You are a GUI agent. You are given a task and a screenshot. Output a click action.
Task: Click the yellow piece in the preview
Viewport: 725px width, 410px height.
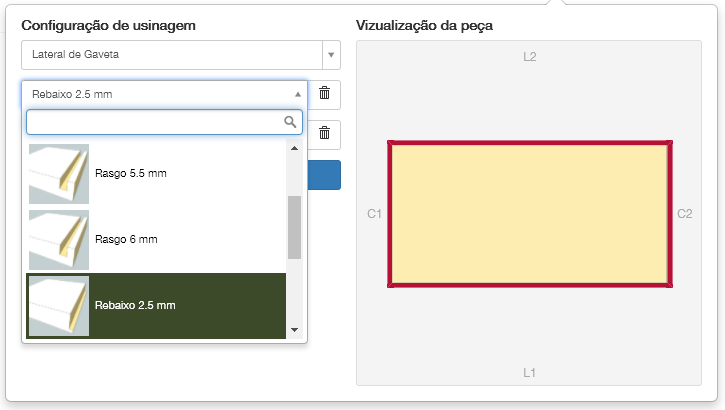click(529, 214)
